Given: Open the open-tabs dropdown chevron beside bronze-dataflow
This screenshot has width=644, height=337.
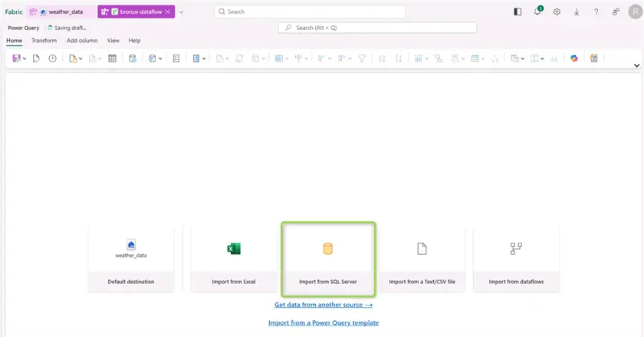Looking at the screenshot, I should (x=181, y=12).
